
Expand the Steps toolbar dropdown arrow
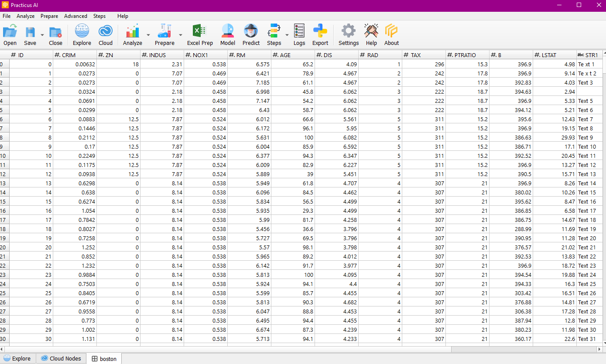coord(287,35)
